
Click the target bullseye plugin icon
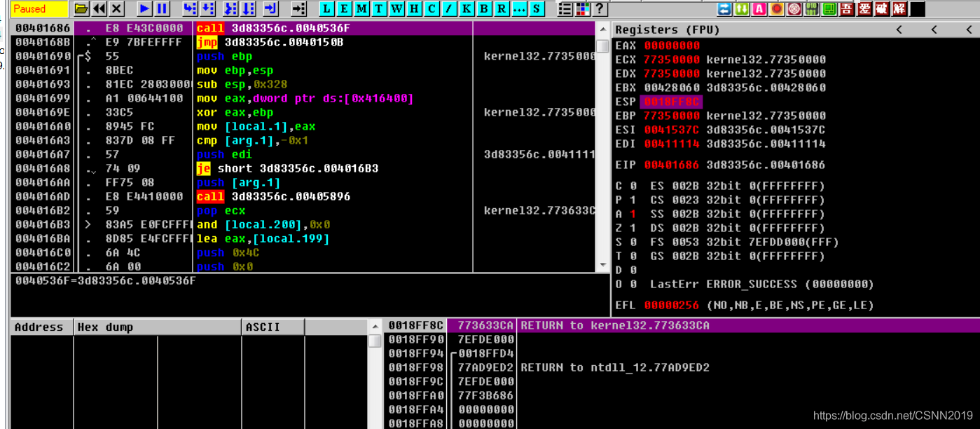coord(794,9)
